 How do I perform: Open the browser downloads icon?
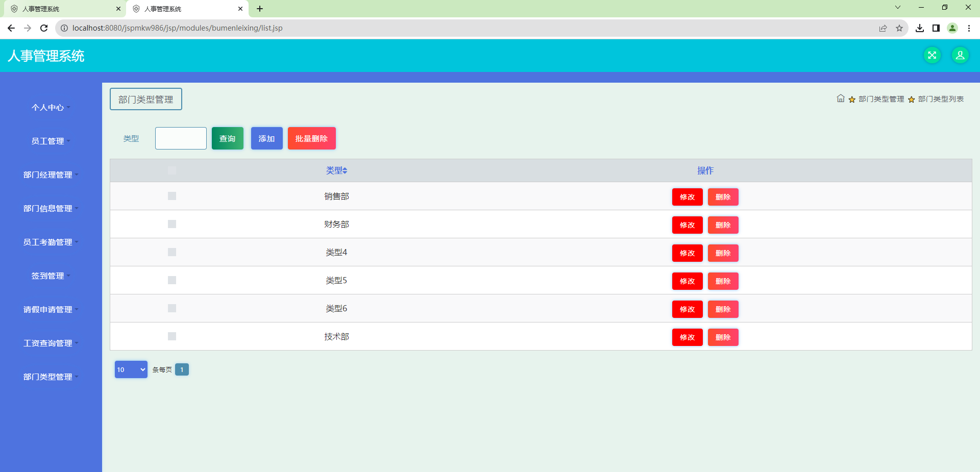pos(920,28)
